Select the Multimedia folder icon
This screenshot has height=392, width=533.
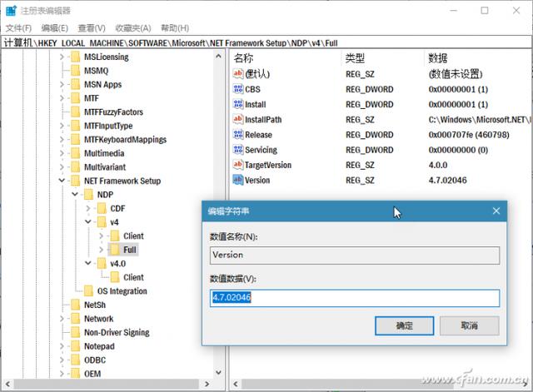pos(75,153)
